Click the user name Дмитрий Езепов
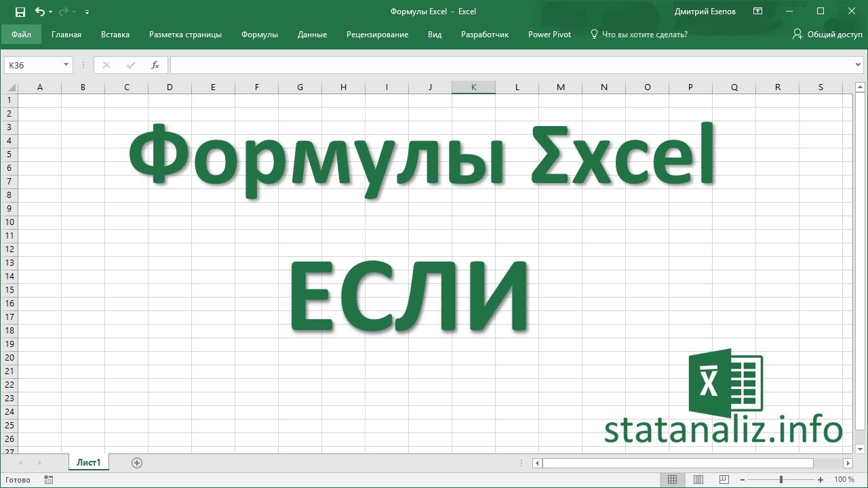Screen dimensions: 868x488 pyautogui.click(x=705, y=12)
